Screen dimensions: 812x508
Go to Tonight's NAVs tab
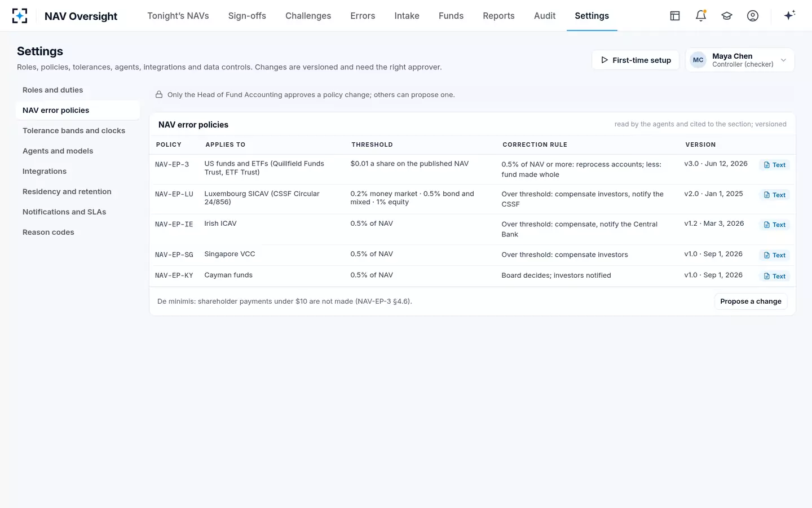(178, 16)
